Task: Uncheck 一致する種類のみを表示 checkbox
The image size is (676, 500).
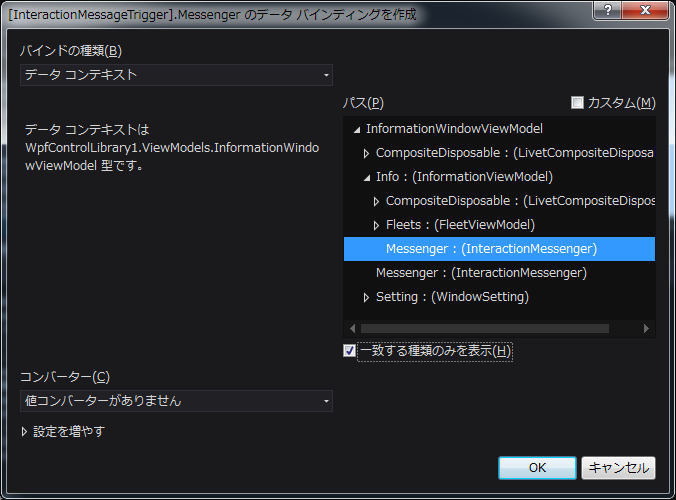Action: click(349, 350)
